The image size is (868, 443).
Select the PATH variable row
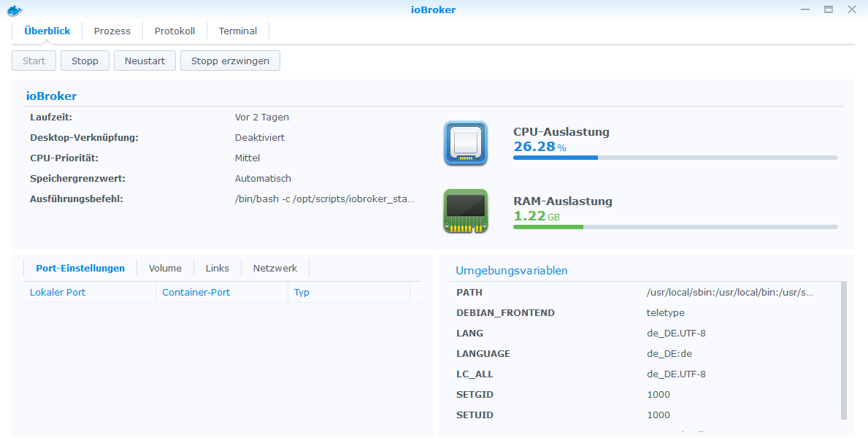coord(645,293)
